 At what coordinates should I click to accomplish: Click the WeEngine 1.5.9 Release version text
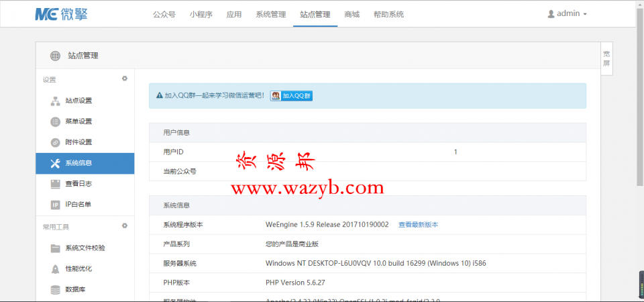(x=327, y=225)
